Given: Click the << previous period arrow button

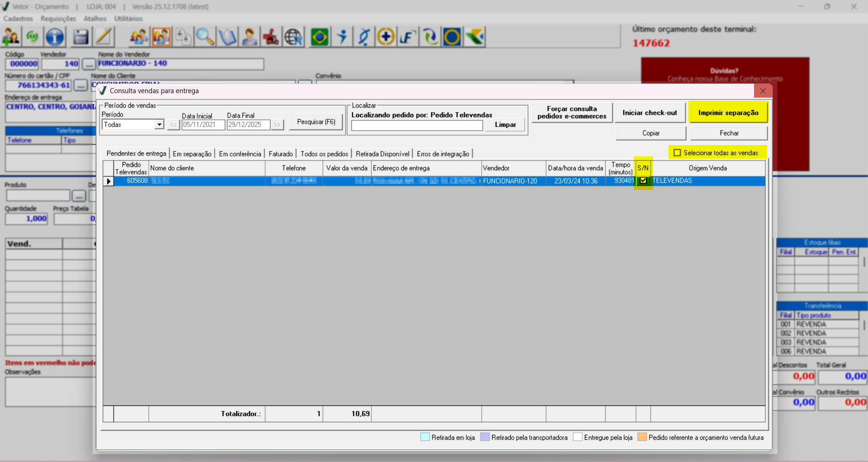Looking at the screenshot, I should [173, 125].
